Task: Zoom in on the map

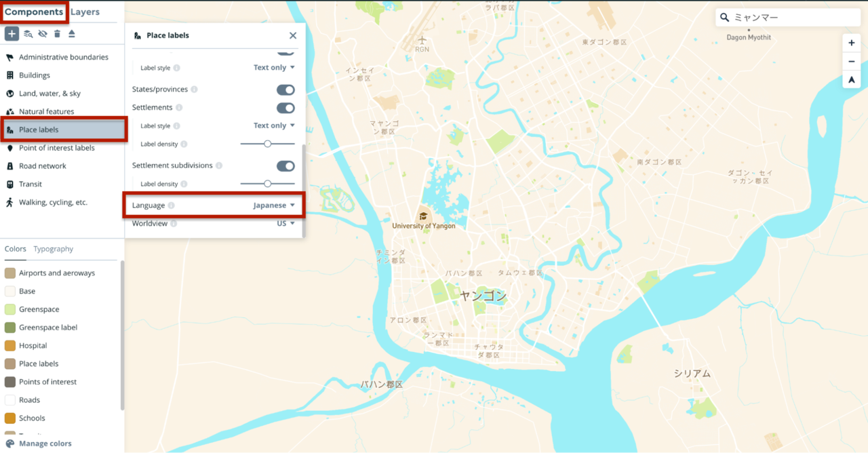Action: pyautogui.click(x=852, y=43)
